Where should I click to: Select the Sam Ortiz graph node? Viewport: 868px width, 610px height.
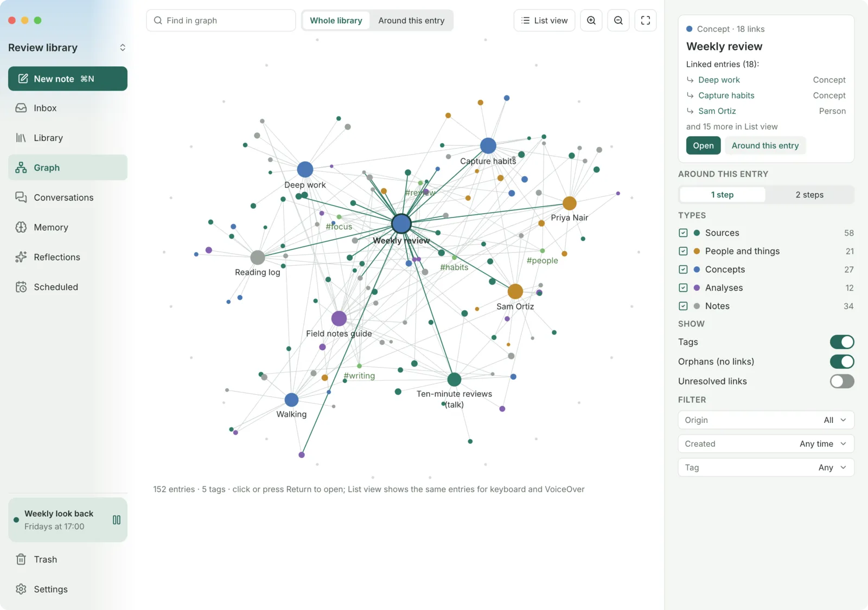tap(515, 291)
